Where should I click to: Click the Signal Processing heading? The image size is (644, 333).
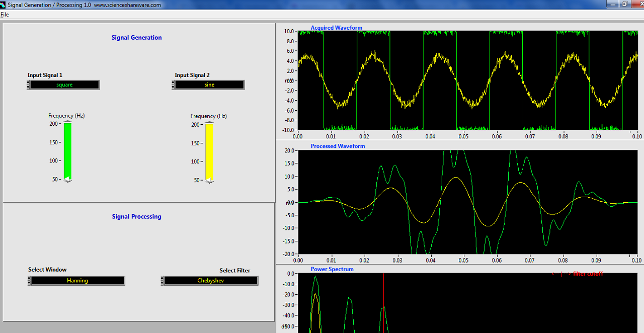coord(137,217)
